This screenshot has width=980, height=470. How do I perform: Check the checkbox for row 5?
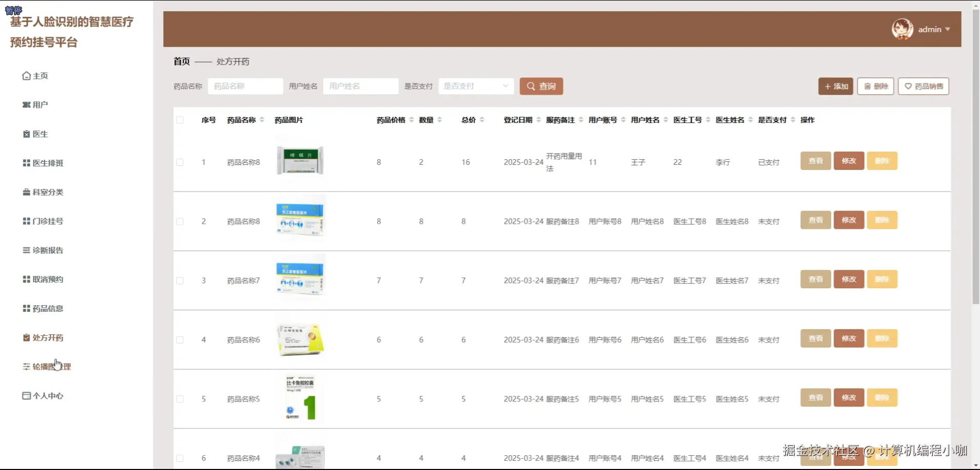180,399
